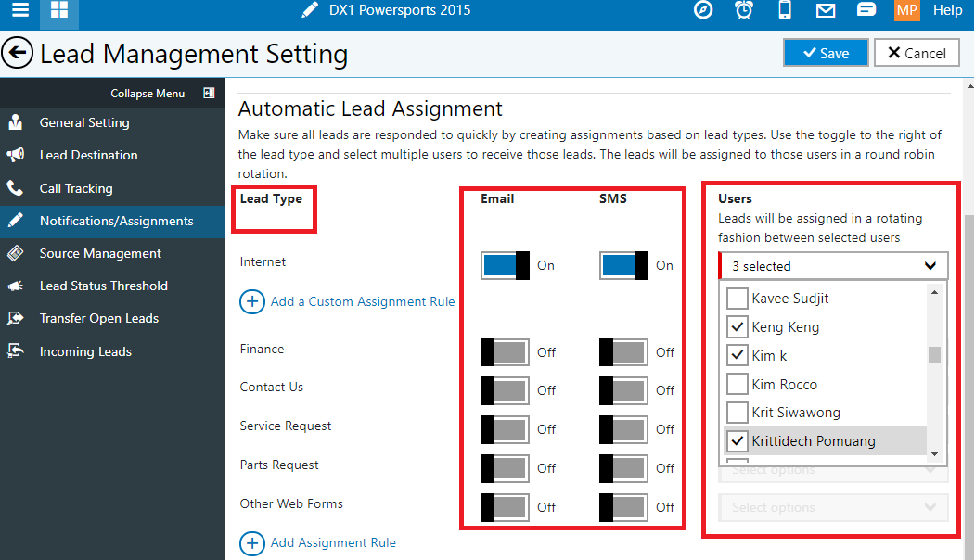This screenshot has width=975, height=560.
Task: Click the Source Management tag icon
Action: 16,253
